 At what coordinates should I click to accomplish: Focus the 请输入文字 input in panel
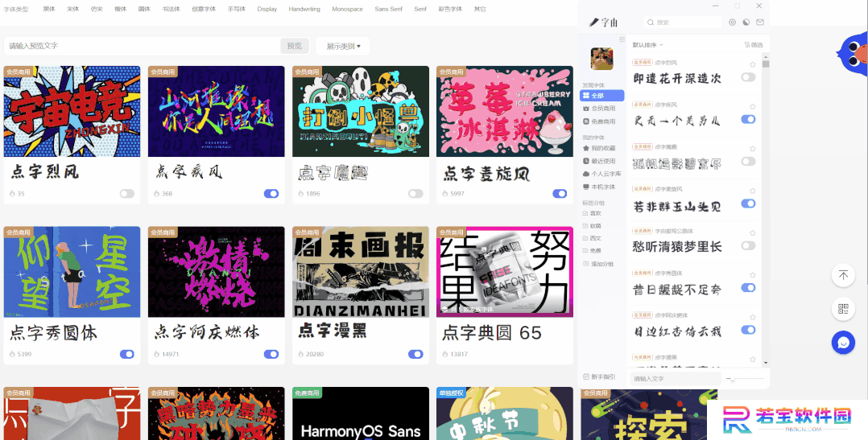[676, 379]
